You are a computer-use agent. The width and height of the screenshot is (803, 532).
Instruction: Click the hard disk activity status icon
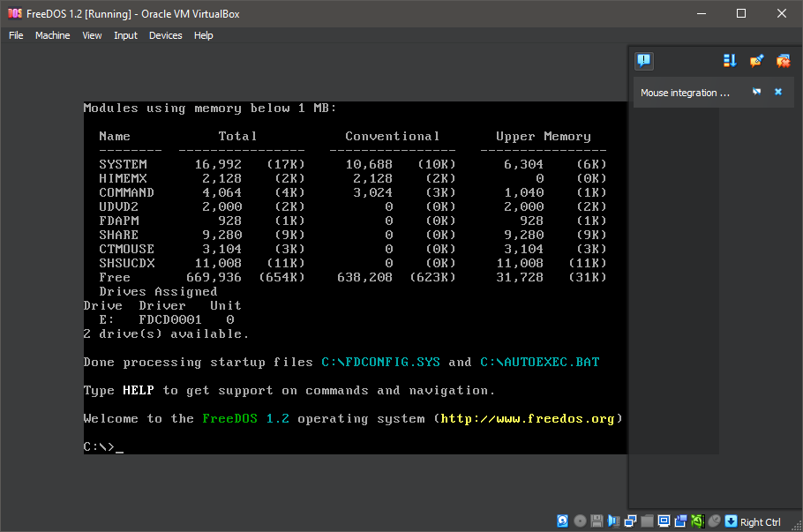(x=563, y=521)
